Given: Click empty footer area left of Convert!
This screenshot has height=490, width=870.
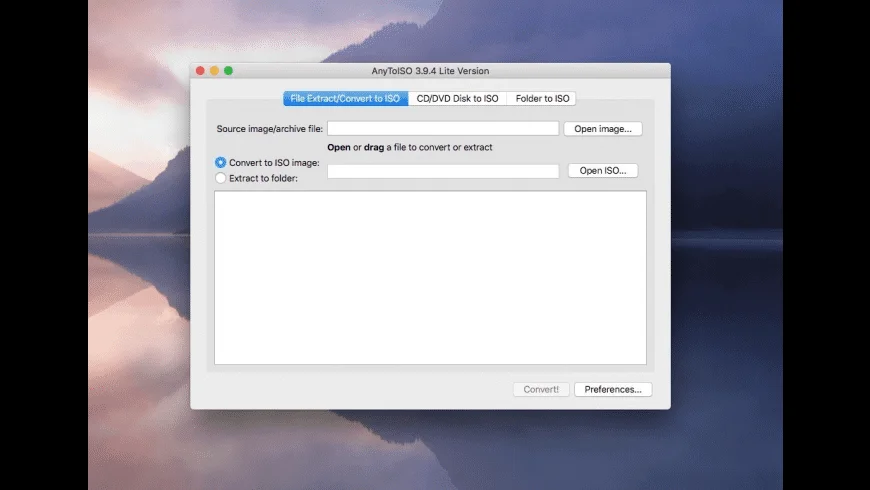Looking at the screenshot, I should click(x=350, y=390).
